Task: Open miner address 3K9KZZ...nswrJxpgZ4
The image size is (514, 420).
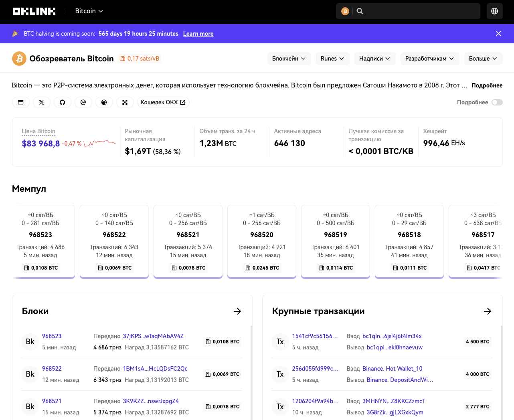Action: 151,401
